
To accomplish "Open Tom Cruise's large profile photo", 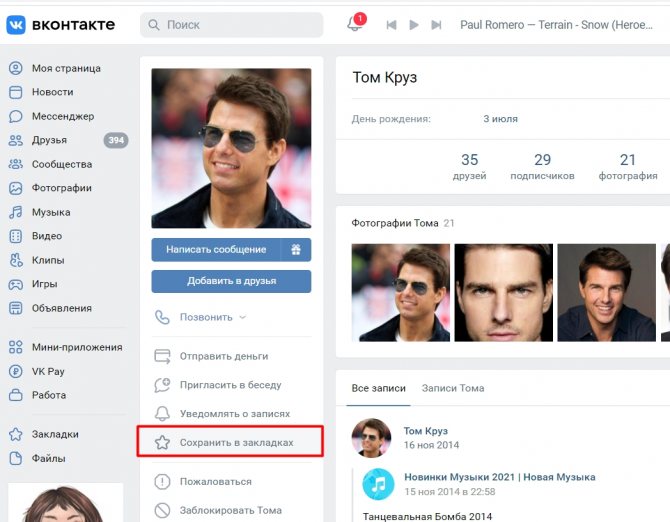I will tap(231, 148).
